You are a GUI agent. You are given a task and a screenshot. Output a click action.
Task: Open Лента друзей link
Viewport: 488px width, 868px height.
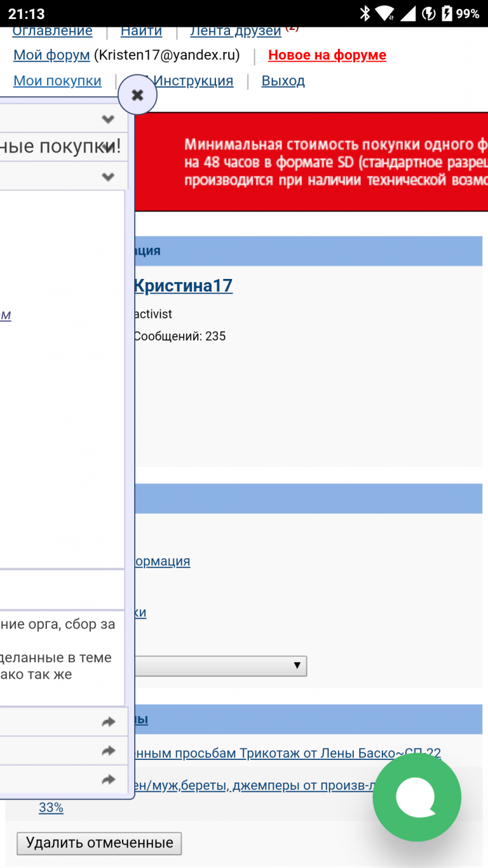click(x=235, y=32)
